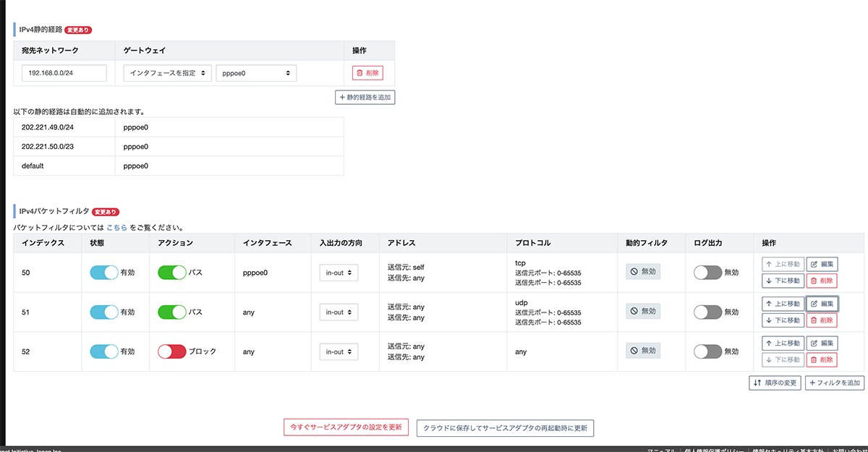Move filter index 51 up

783,304
